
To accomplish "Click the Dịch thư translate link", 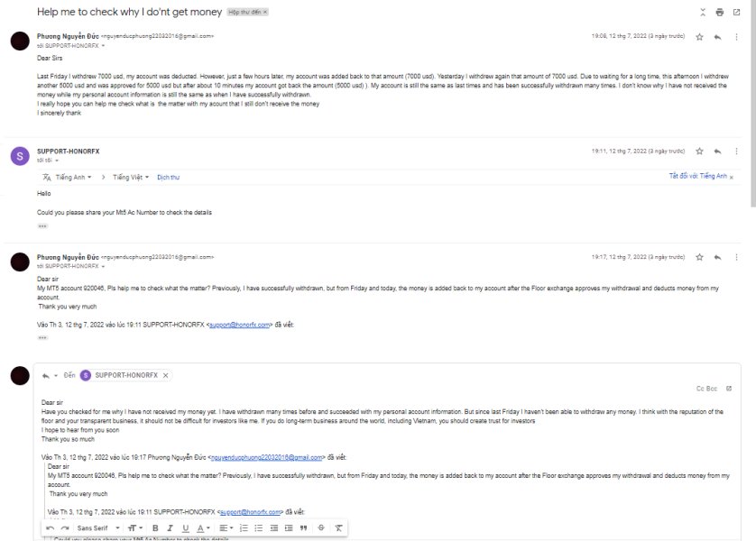I will tap(169, 178).
